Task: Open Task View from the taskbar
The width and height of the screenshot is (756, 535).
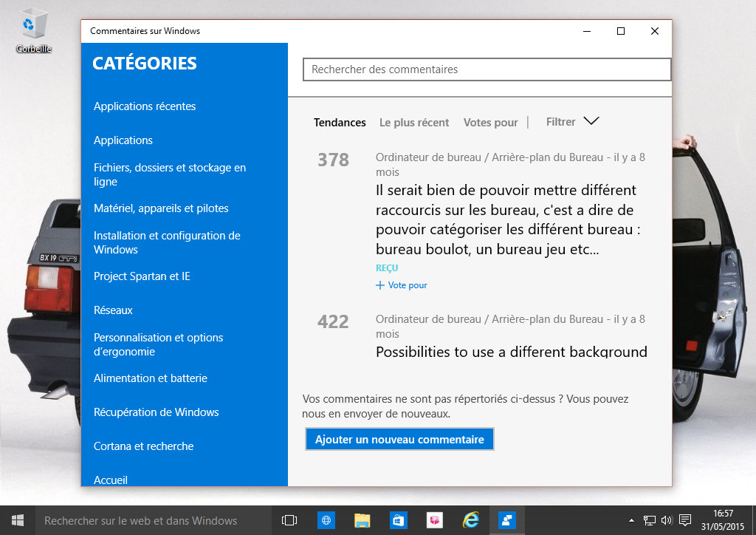Action: [289, 520]
